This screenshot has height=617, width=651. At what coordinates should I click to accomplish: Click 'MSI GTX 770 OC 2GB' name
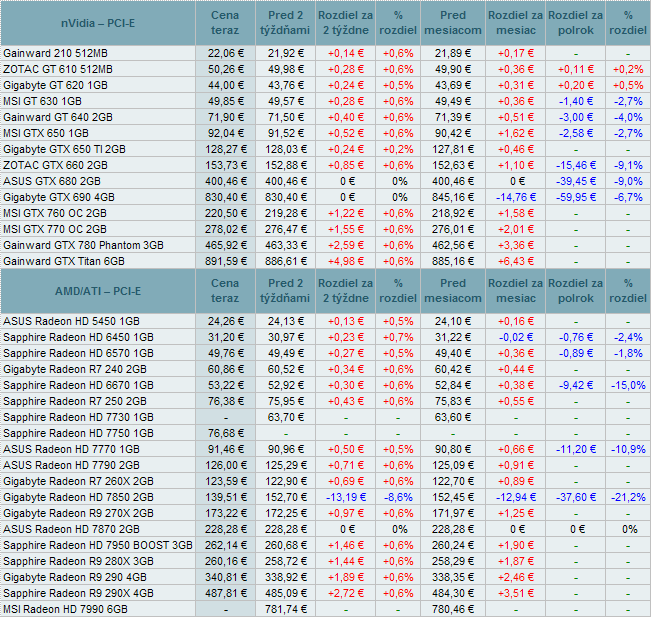pyautogui.click(x=55, y=229)
